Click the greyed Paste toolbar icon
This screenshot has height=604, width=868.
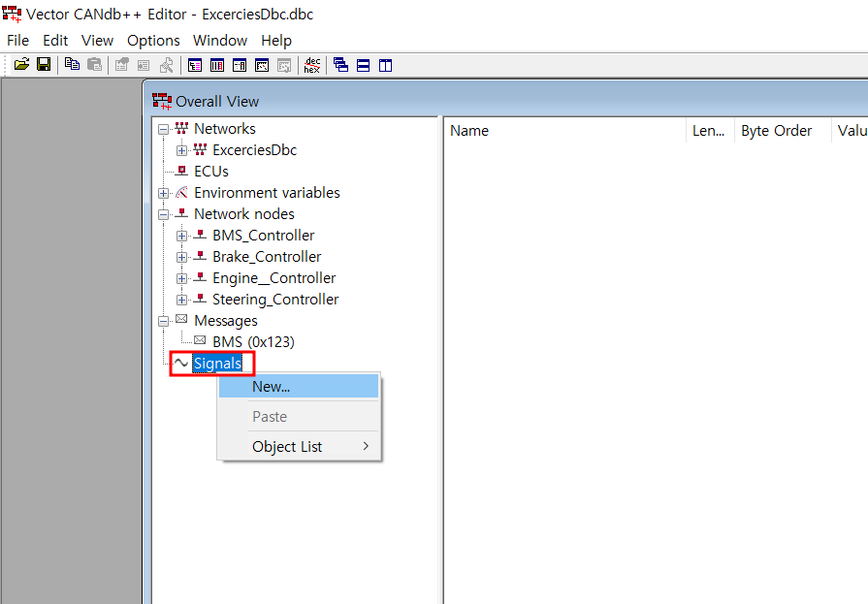94,65
